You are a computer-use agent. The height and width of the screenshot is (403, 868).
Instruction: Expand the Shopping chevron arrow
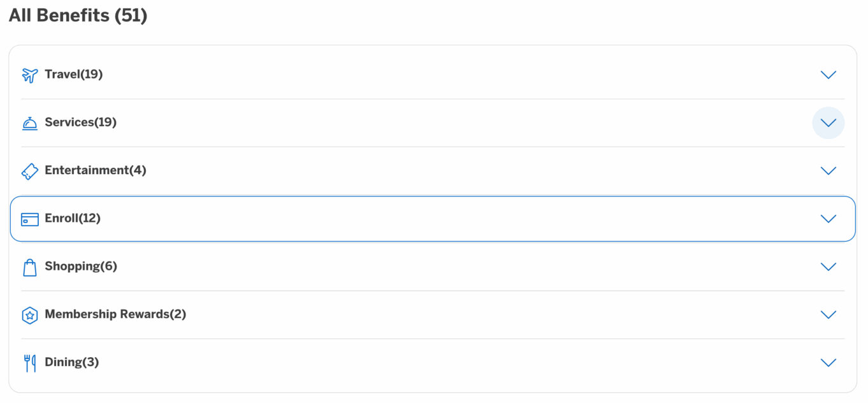click(828, 267)
